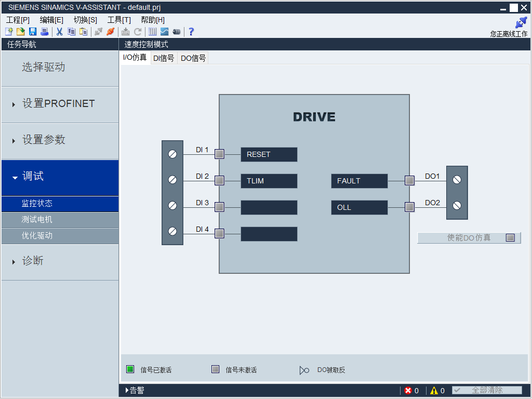
Task: Click the red error count icon
Action: (408, 391)
